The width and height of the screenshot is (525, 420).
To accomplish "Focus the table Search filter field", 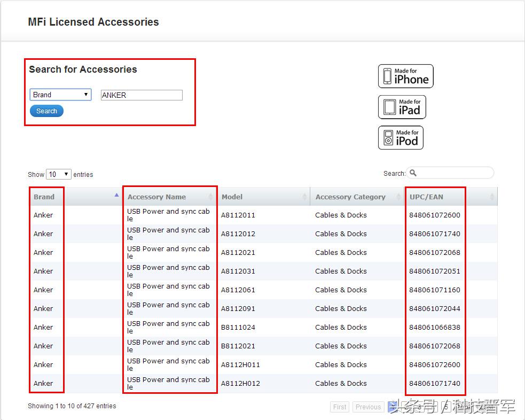I will click(450, 173).
